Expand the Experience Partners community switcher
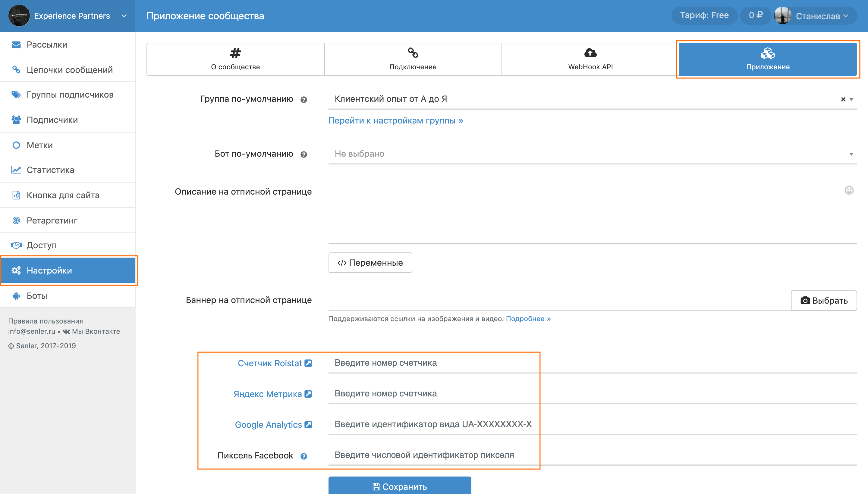The height and width of the screenshot is (494, 868). point(124,16)
